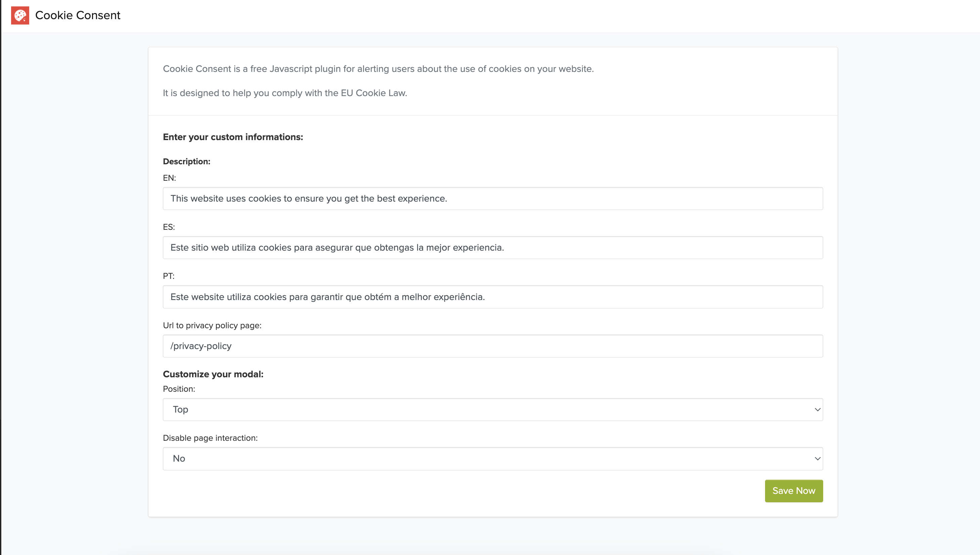The width and height of the screenshot is (980, 555).
Task: Click the Cookie Consent header title
Action: 78,15
